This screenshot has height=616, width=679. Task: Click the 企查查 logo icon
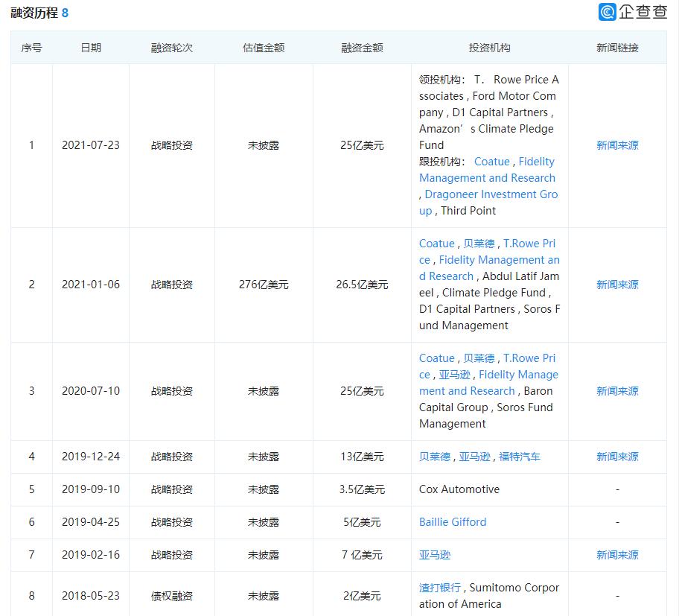click(607, 12)
